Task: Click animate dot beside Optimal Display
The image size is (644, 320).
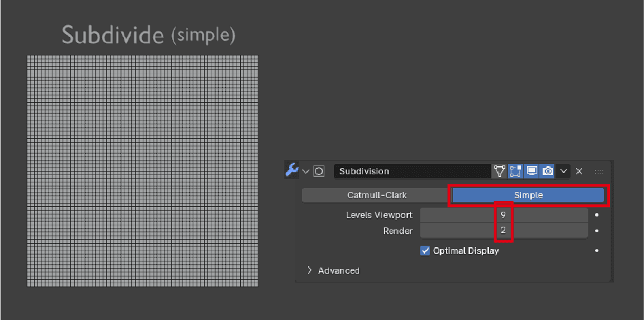Action: point(596,251)
